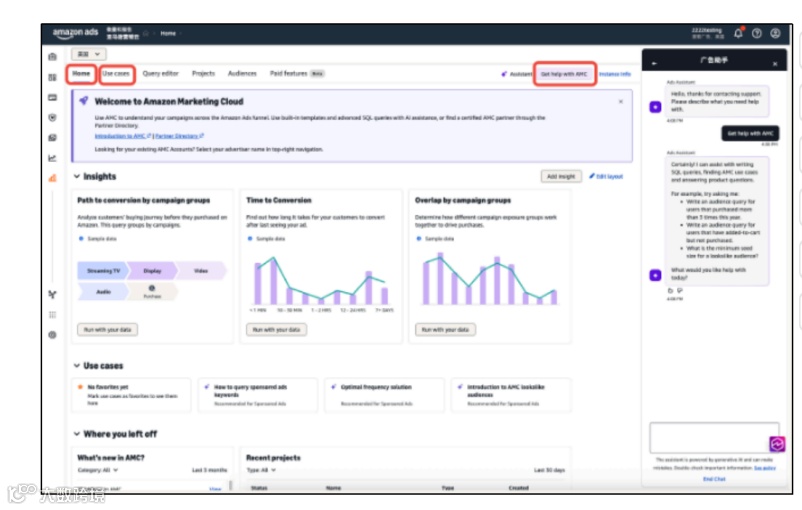The image size is (802, 510).
Task: Click the home icon in the breadcrumb
Action: pos(146,33)
